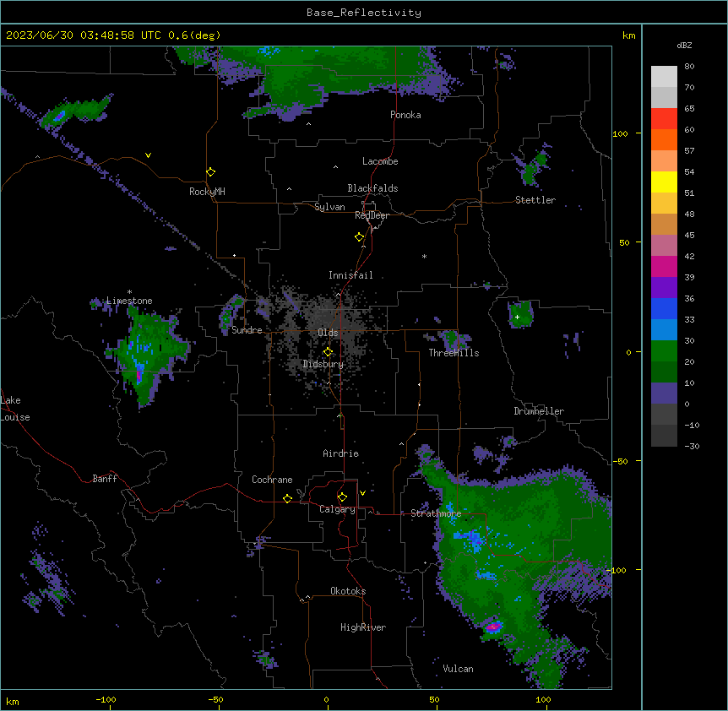
Task: Click the Limestone label
Action: click(x=129, y=301)
